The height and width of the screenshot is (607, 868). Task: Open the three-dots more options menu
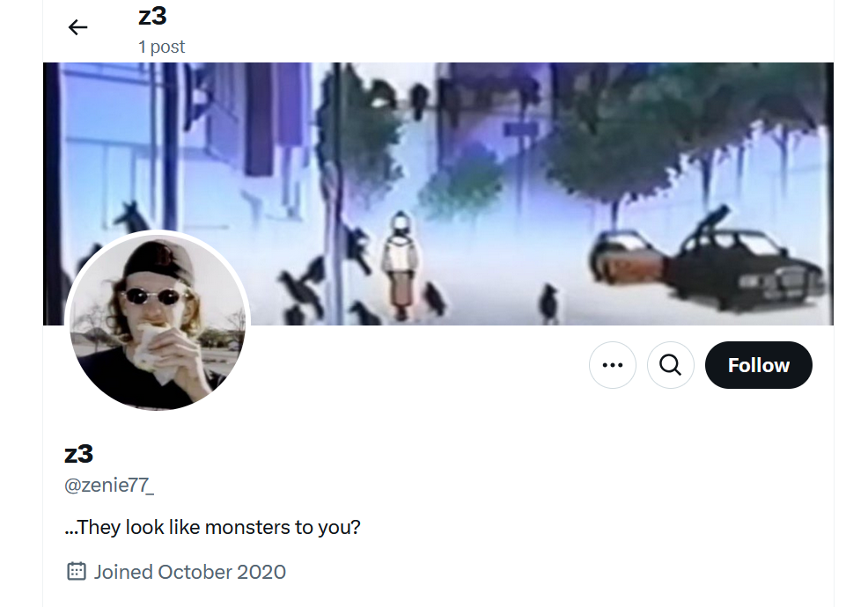coord(612,365)
